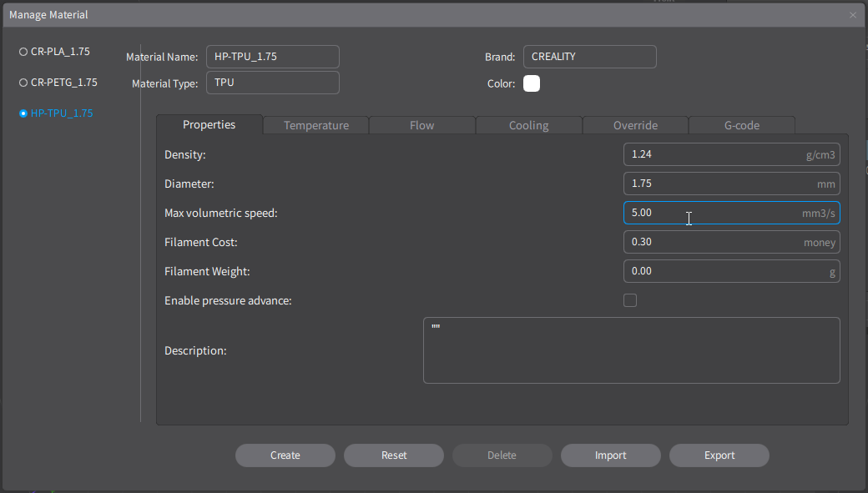Click the Filament Weight field
This screenshot has height=493, width=868.
pyautogui.click(x=732, y=271)
